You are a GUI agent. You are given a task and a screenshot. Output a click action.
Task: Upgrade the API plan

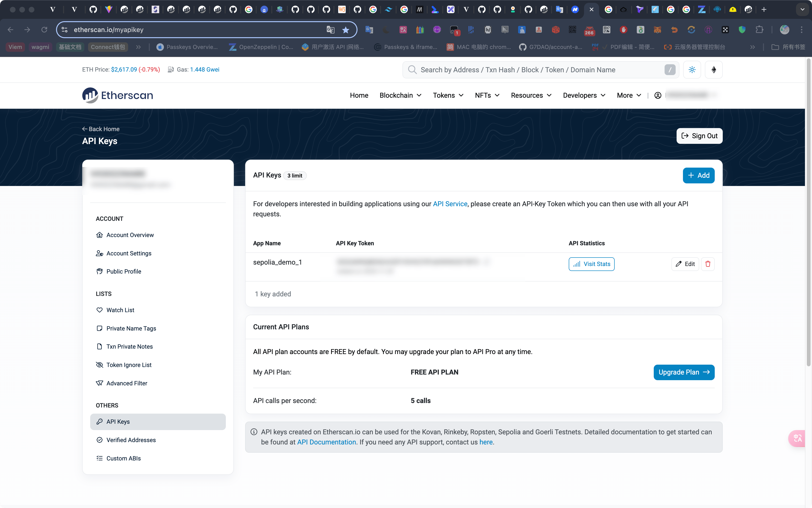(x=684, y=372)
